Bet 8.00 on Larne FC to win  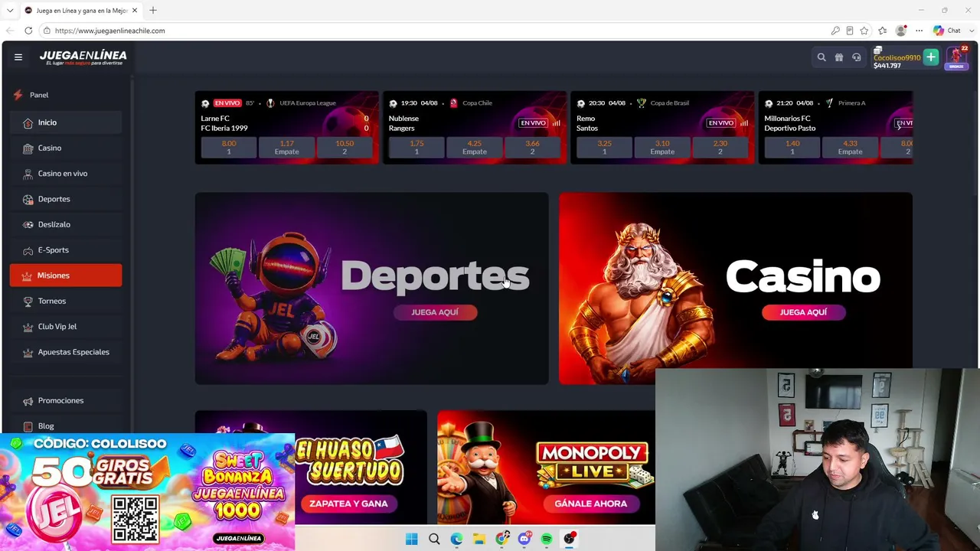pos(228,148)
